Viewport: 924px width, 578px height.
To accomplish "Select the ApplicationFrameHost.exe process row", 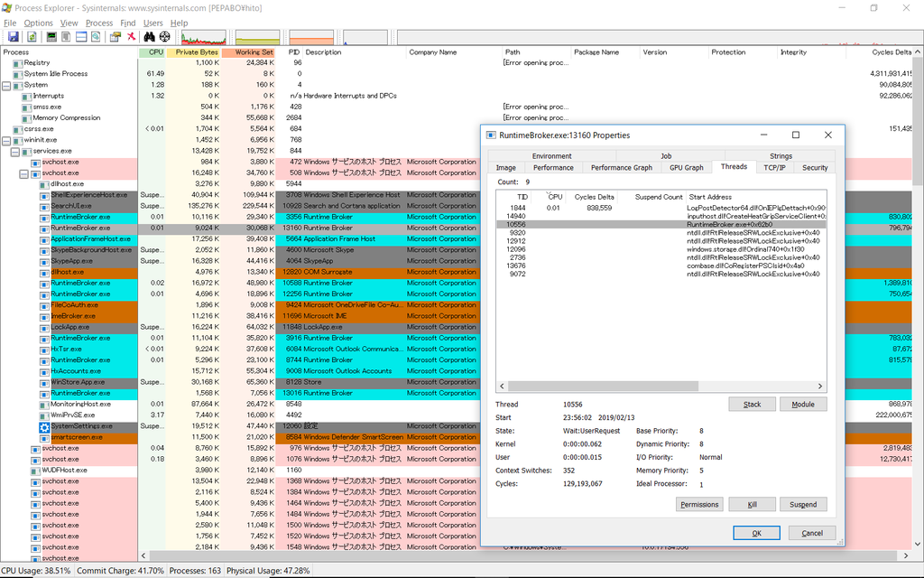I will [x=240, y=238].
